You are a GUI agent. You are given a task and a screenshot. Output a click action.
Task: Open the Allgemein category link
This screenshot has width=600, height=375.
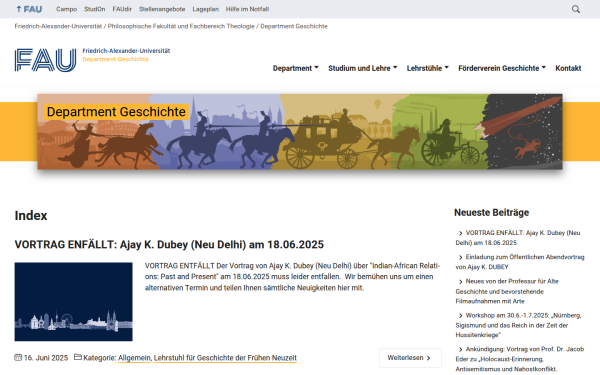[x=134, y=358]
